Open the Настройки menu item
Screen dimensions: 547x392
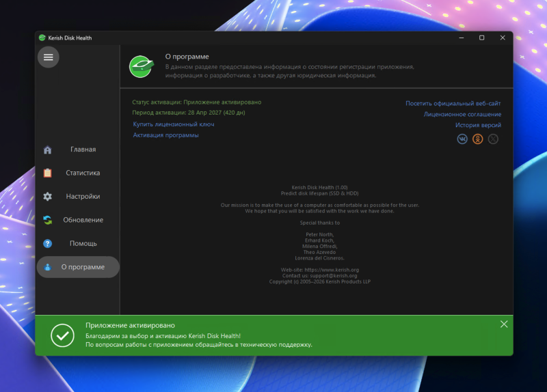pyautogui.click(x=78, y=197)
